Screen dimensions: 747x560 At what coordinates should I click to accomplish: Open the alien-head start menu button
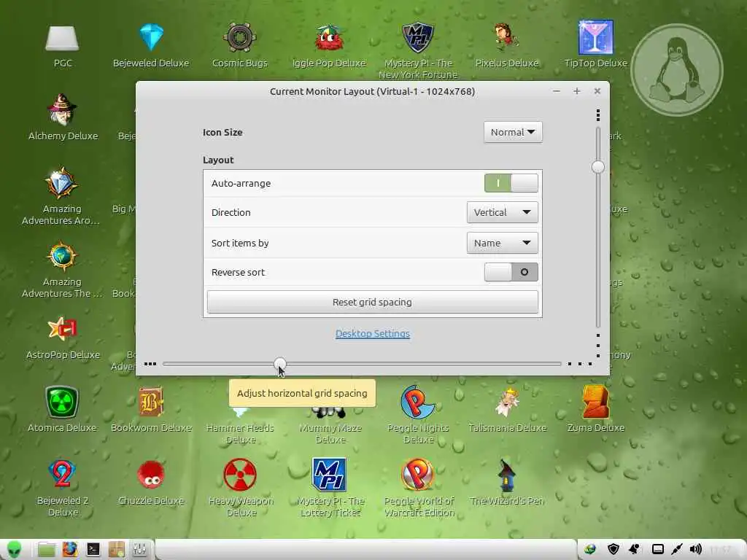coord(14,549)
